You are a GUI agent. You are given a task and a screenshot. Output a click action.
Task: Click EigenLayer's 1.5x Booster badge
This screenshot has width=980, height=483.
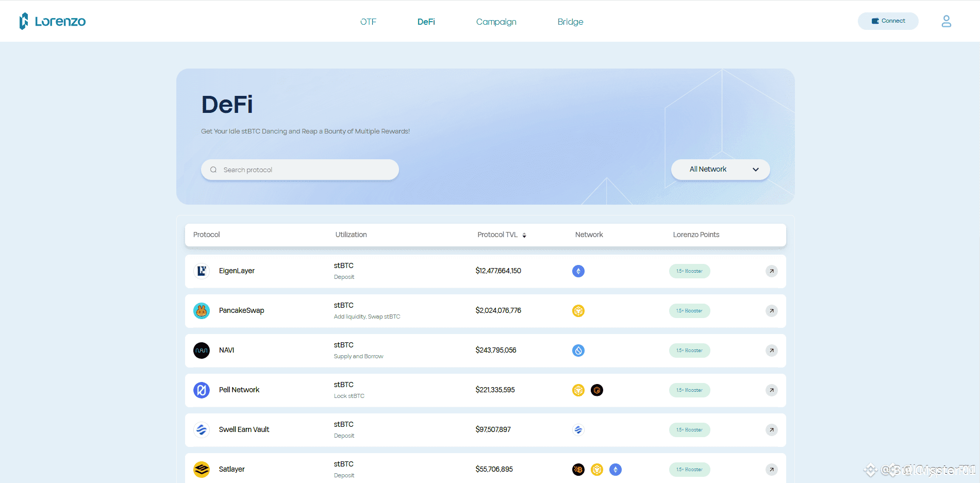[x=689, y=271]
